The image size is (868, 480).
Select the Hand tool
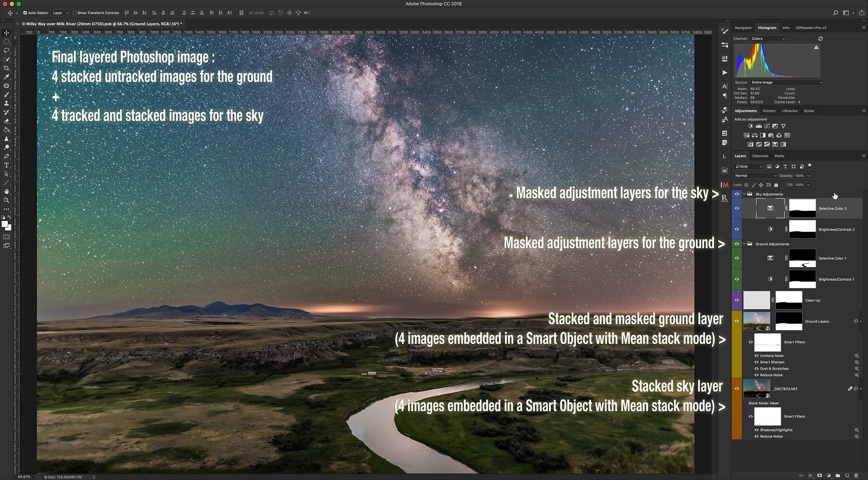pos(6,192)
